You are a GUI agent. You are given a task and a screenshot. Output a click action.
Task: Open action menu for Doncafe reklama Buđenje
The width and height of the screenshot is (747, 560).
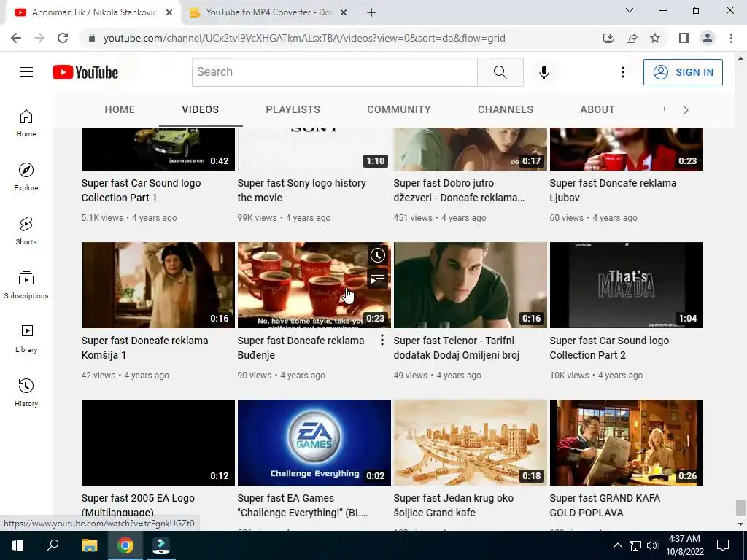coord(382,340)
